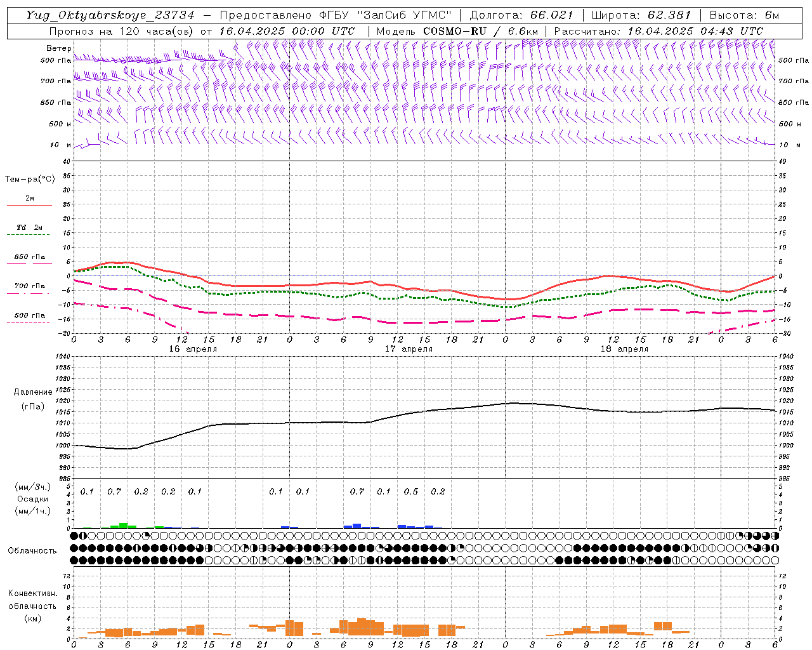Click the dashed line sample under "500 гПа" temperature legend
The image size is (812, 650).
pos(29,322)
